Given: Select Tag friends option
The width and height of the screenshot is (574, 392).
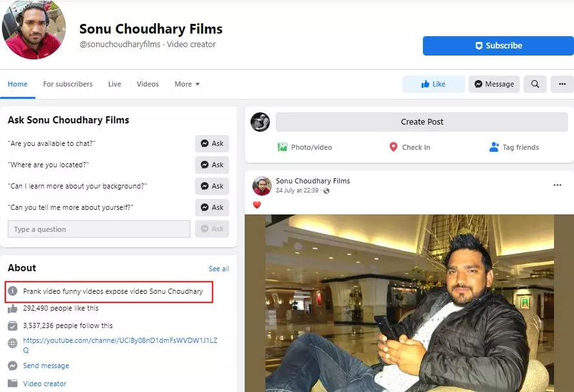Looking at the screenshot, I should coord(514,147).
